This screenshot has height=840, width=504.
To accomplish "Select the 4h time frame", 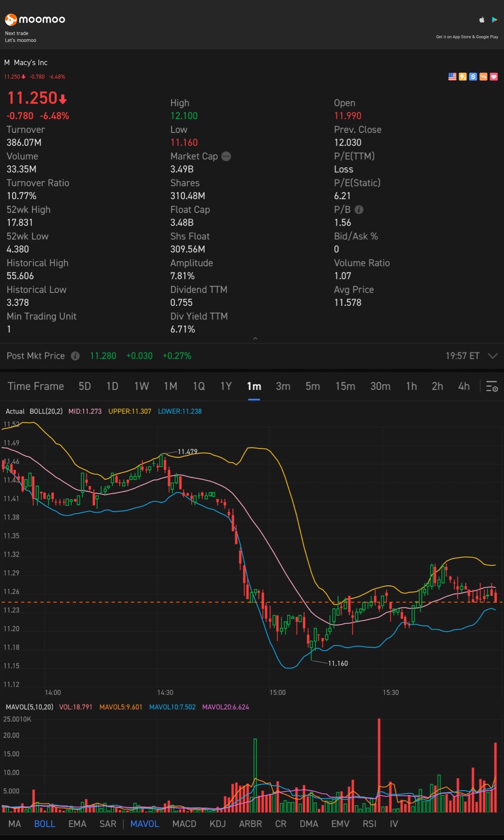I will (x=464, y=386).
